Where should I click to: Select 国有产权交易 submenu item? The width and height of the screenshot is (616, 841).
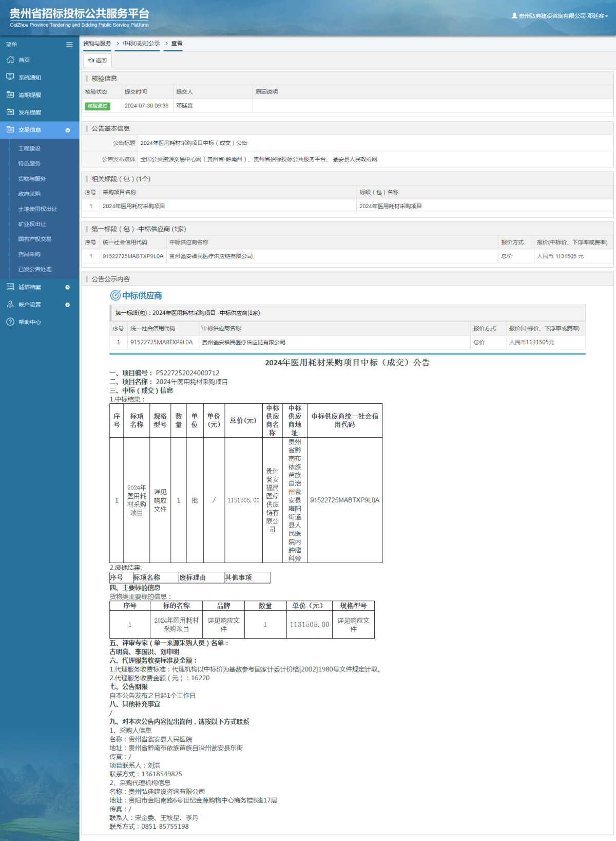point(34,239)
